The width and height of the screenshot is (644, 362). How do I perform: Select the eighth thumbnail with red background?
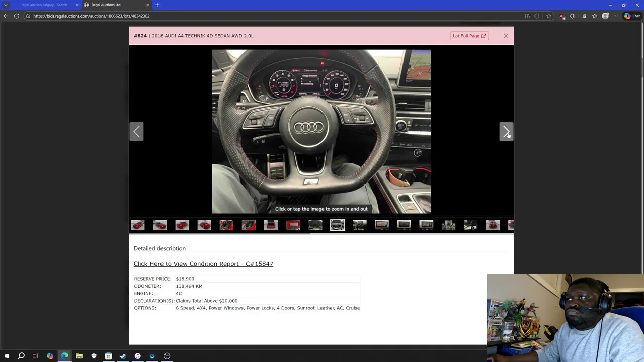pyautogui.click(x=293, y=225)
